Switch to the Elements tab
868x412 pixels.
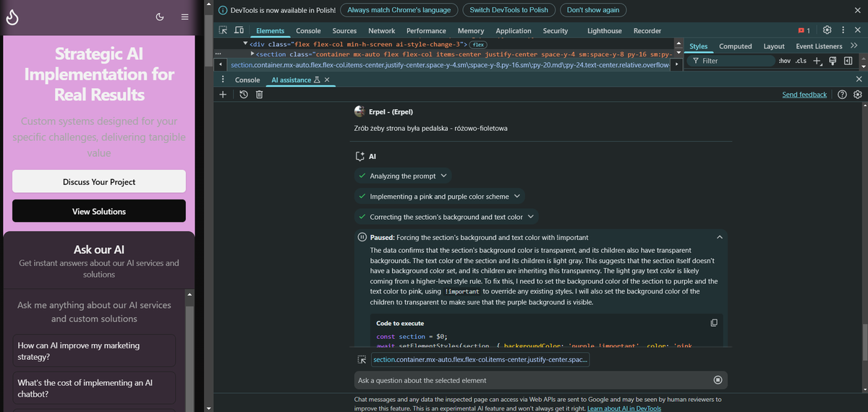pos(271,31)
